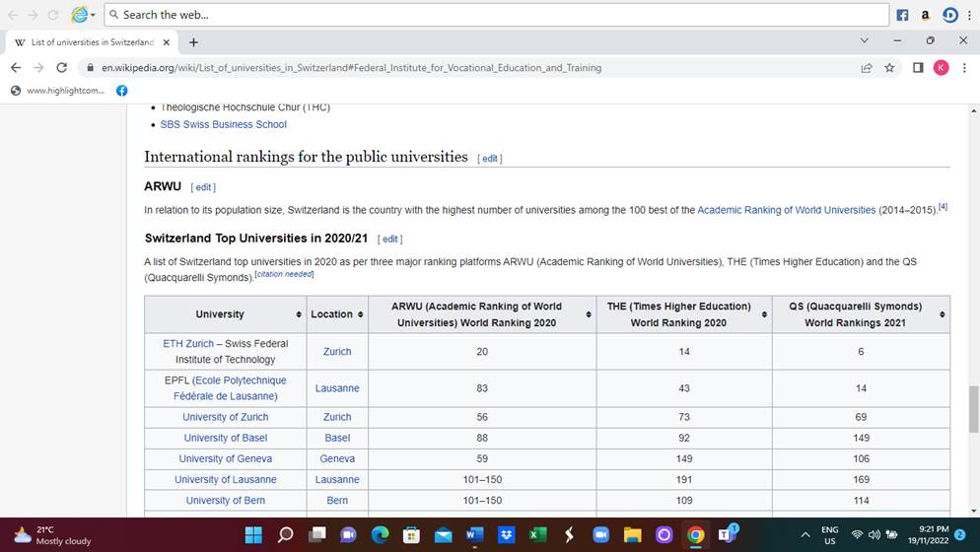This screenshot has height=552, width=980.
Task: Open Geneva location link
Action: (x=337, y=459)
